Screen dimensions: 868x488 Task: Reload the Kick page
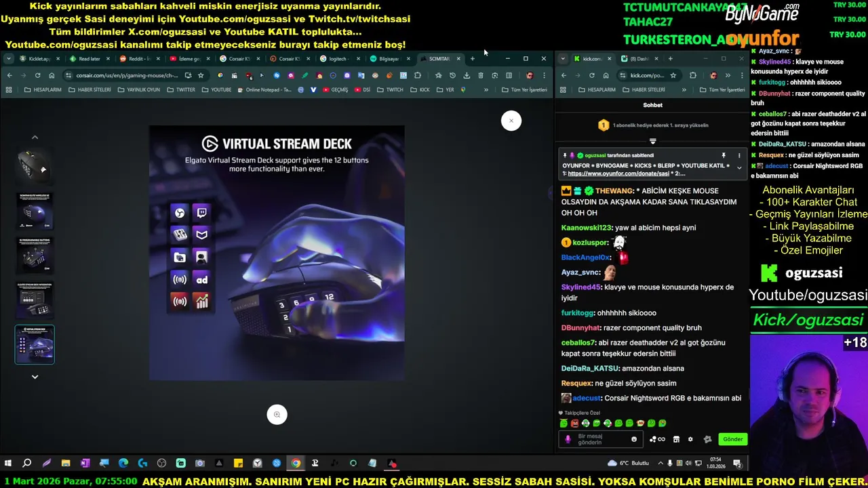(x=592, y=75)
